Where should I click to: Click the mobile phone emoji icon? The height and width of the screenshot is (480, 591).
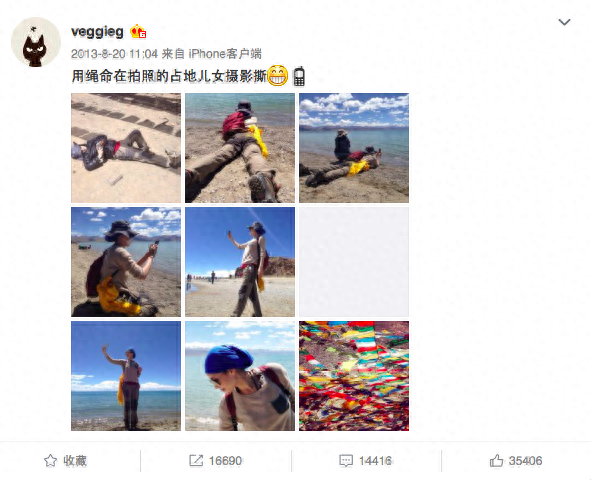pos(299,76)
